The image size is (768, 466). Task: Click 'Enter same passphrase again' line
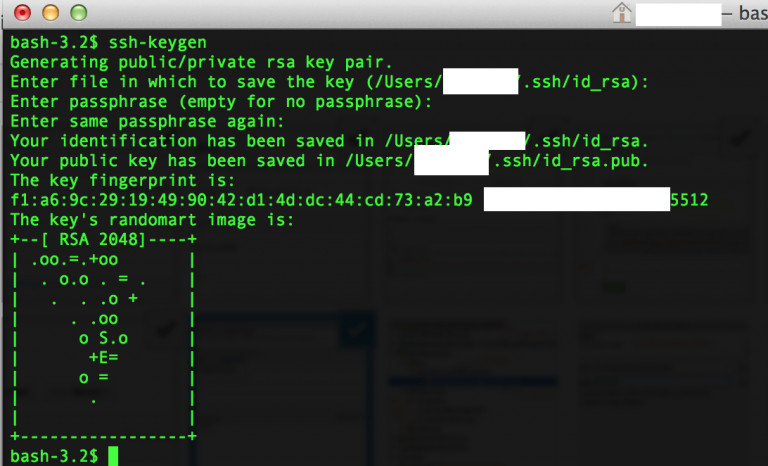pos(147,121)
